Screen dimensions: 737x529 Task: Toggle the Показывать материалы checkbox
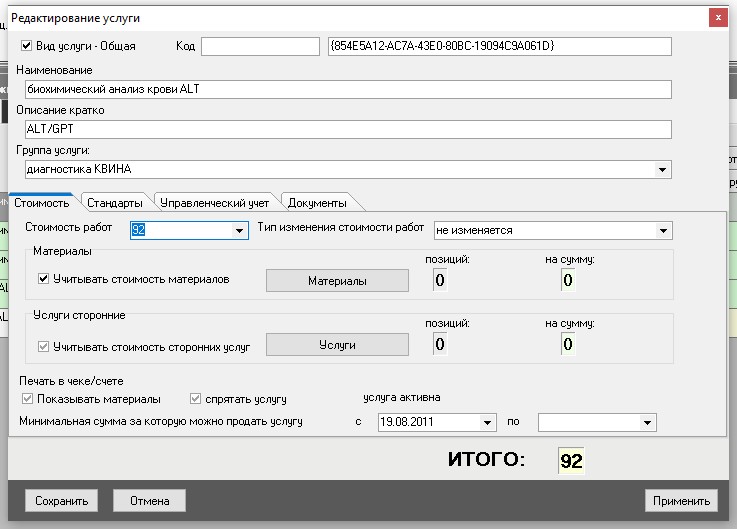click(27, 399)
